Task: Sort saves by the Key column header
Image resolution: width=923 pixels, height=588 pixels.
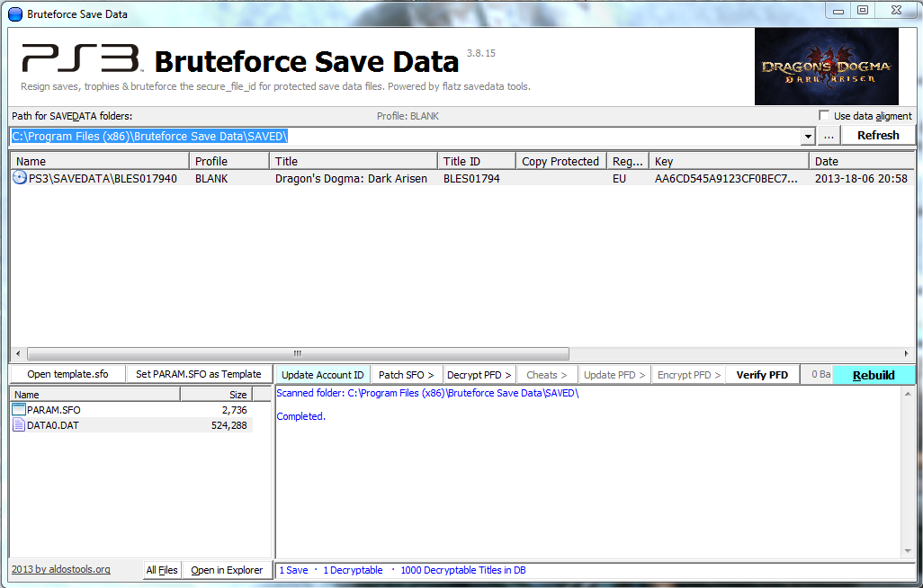Action: click(x=729, y=161)
